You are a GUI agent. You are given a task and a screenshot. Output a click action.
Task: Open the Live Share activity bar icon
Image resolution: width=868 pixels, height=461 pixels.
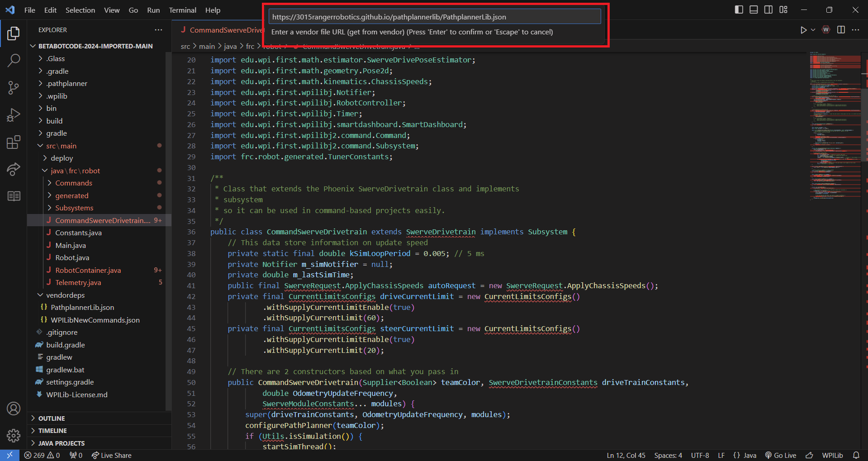(x=14, y=169)
